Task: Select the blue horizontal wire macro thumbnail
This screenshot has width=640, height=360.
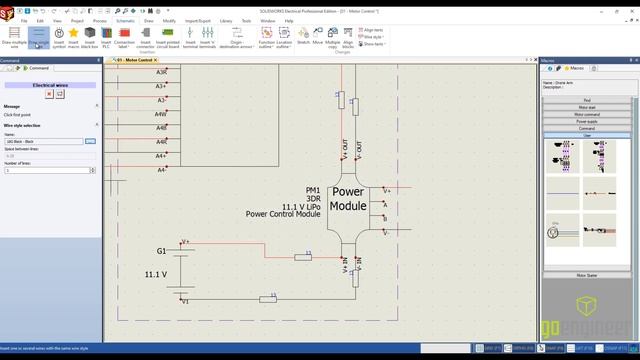Action: pos(563,193)
